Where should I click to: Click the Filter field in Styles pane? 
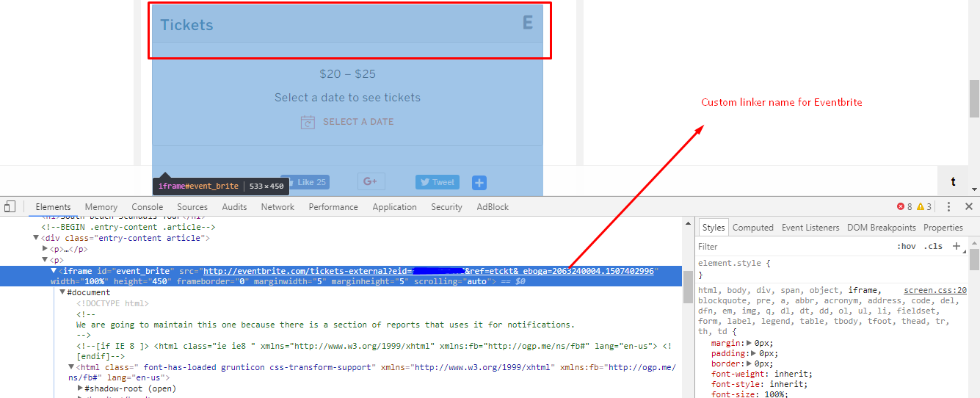pyautogui.click(x=793, y=246)
